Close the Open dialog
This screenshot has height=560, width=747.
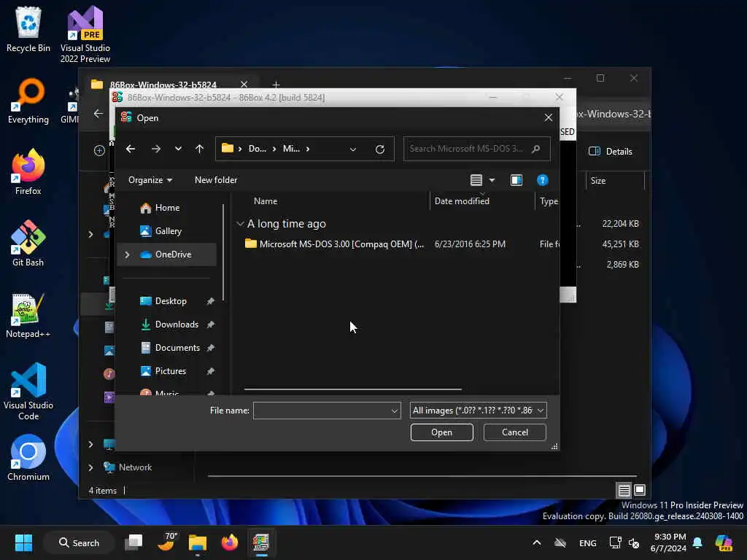tap(549, 117)
